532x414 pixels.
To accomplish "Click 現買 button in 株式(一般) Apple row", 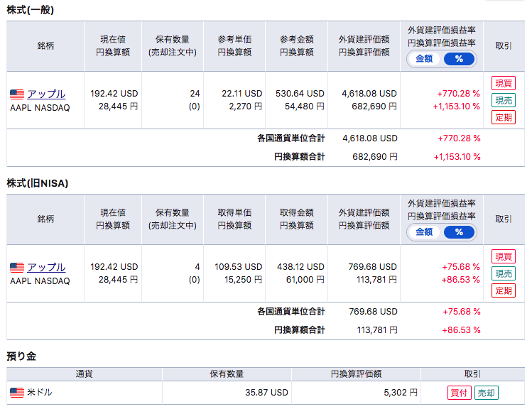I will point(503,83).
